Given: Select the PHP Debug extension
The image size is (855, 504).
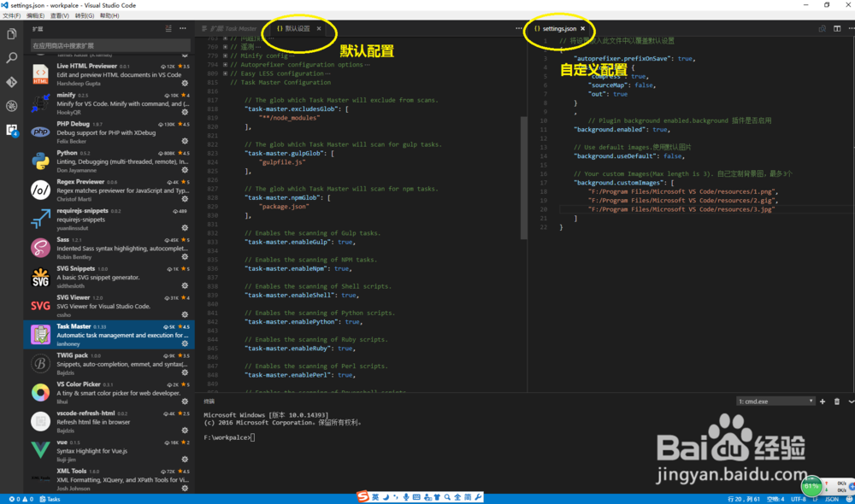Looking at the screenshot, I should tap(109, 132).
